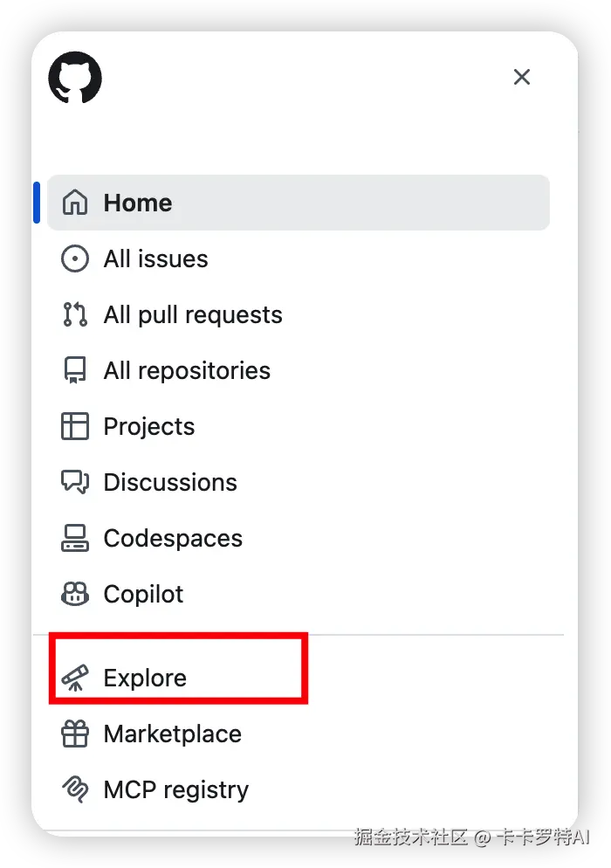The width and height of the screenshot is (611, 868).
Task: Click the All issues circle icon
Action: pyautogui.click(x=75, y=258)
